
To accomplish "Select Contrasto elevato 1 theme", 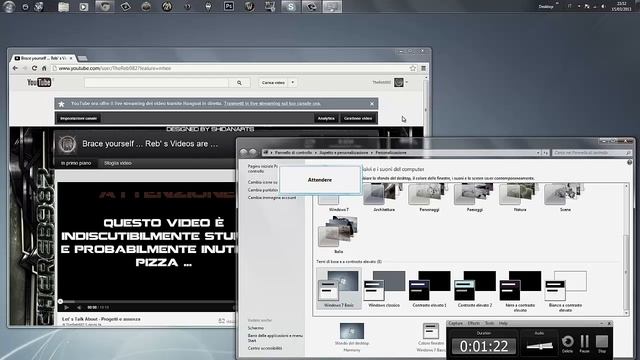I will coord(429,288).
